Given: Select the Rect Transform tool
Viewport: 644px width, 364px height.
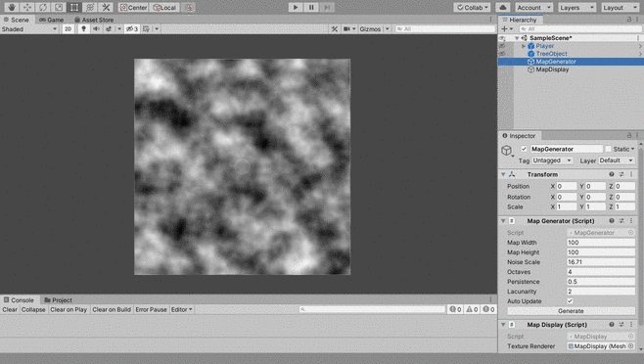Looking at the screenshot, I should pyautogui.click(x=74, y=8).
